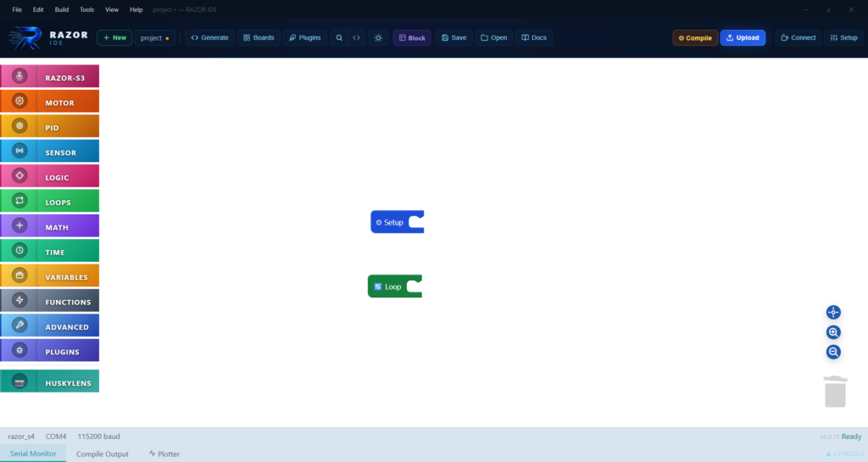
Task: Open the View menu
Action: [112, 9]
